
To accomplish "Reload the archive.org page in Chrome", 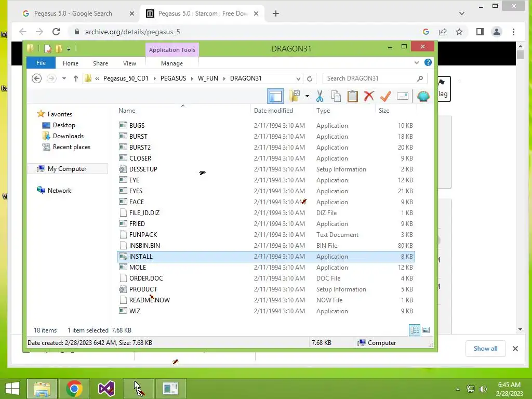I will [56, 32].
